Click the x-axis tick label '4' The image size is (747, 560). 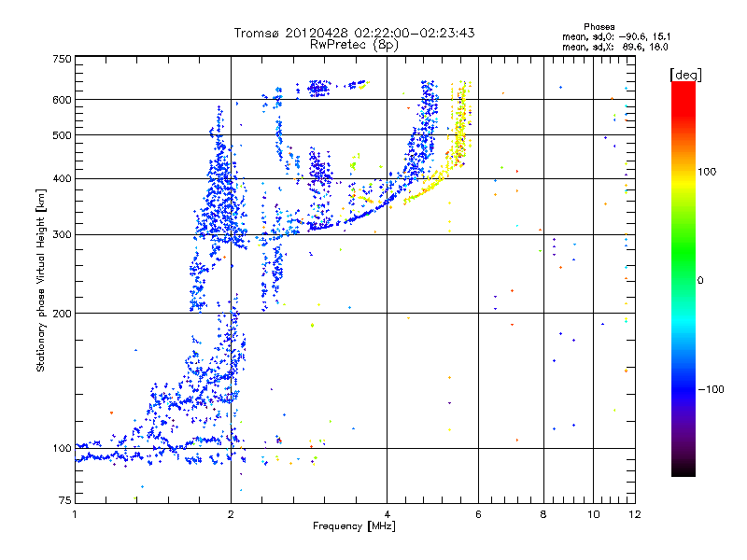tap(387, 514)
